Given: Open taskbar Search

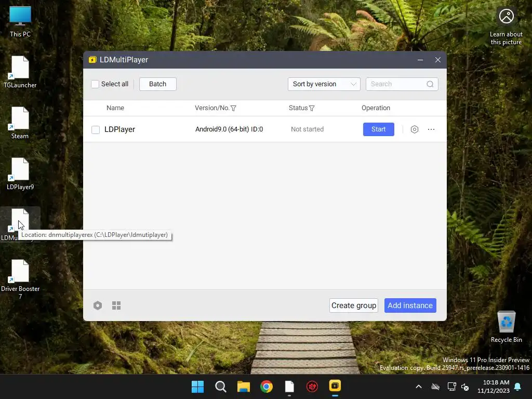Looking at the screenshot, I should (x=220, y=387).
